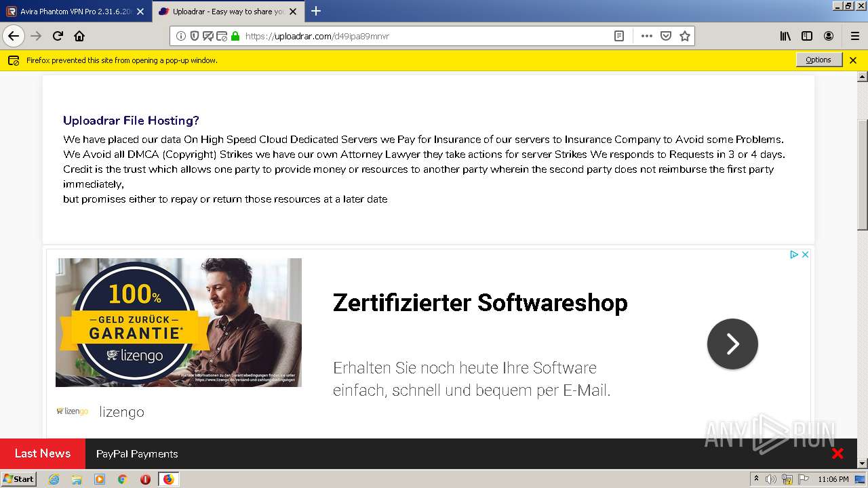Close the Last News ticker bar
The width and height of the screenshot is (868, 488).
tap(837, 453)
